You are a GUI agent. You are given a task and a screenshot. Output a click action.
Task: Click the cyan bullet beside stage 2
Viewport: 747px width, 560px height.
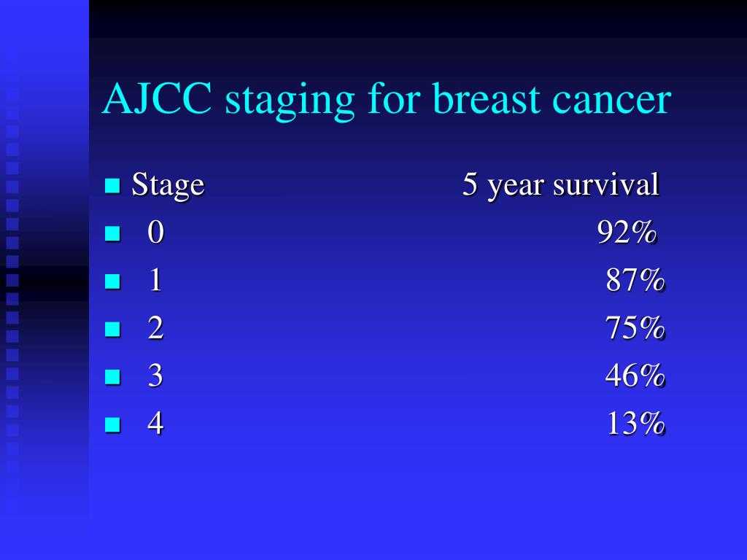pos(112,329)
